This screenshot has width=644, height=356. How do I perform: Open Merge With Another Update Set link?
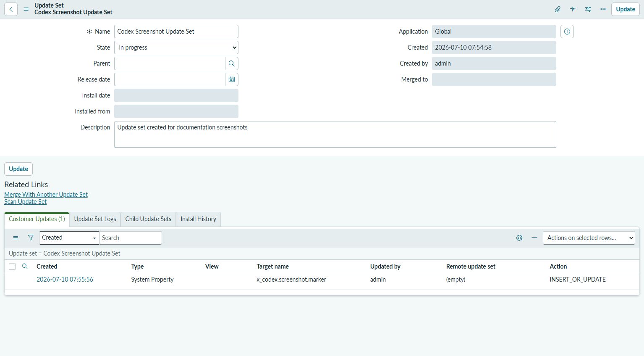(x=46, y=195)
